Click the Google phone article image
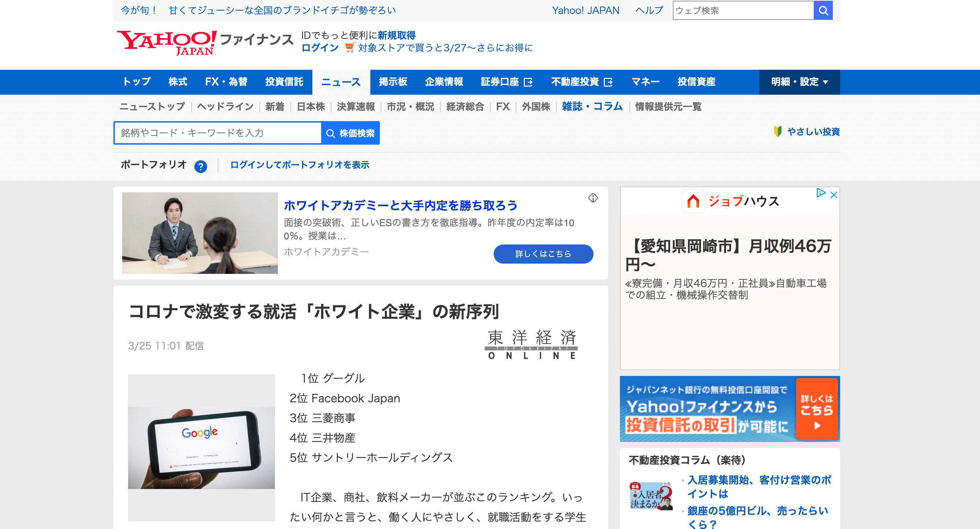 pyautogui.click(x=201, y=448)
